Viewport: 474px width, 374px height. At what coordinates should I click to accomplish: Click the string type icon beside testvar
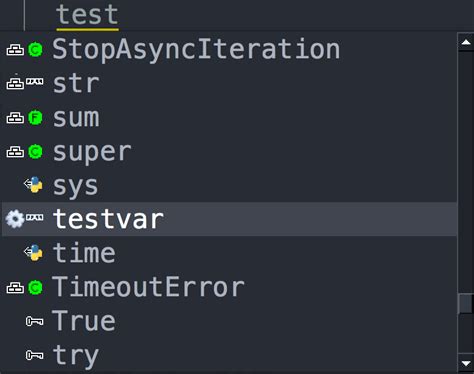tap(35, 218)
